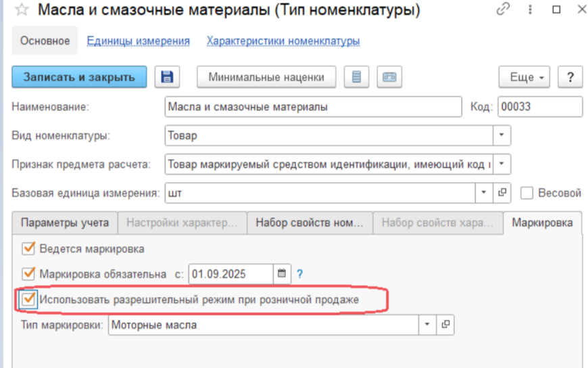Image resolution: width=588 pixels, height=368 pixels.
Task: Click into the Наименование text field
Action: coord(311,107)
